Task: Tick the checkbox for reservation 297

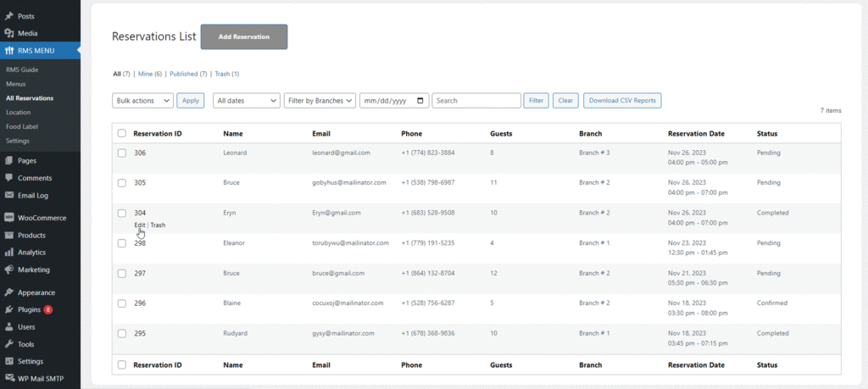Action: [x=122, y=274]
